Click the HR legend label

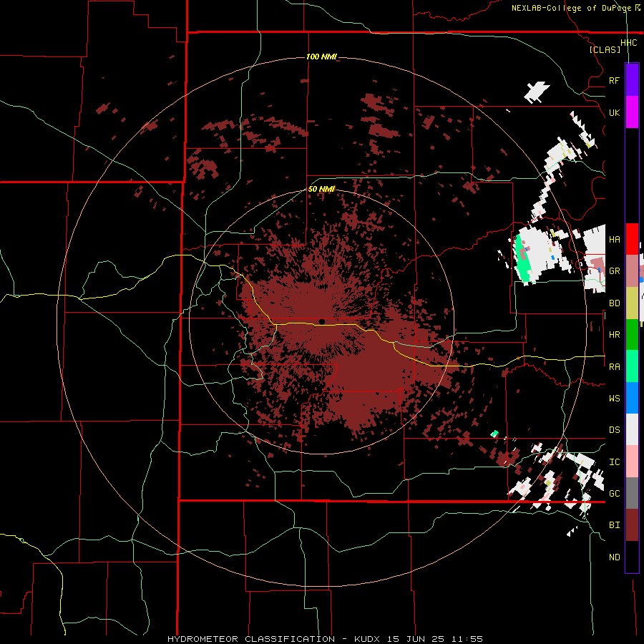click(x=614, y=335)
